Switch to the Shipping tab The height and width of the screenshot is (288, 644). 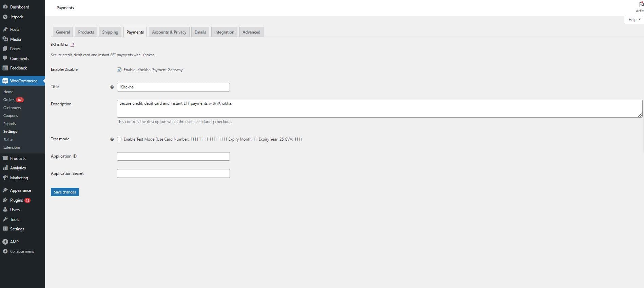pos(110,32)
